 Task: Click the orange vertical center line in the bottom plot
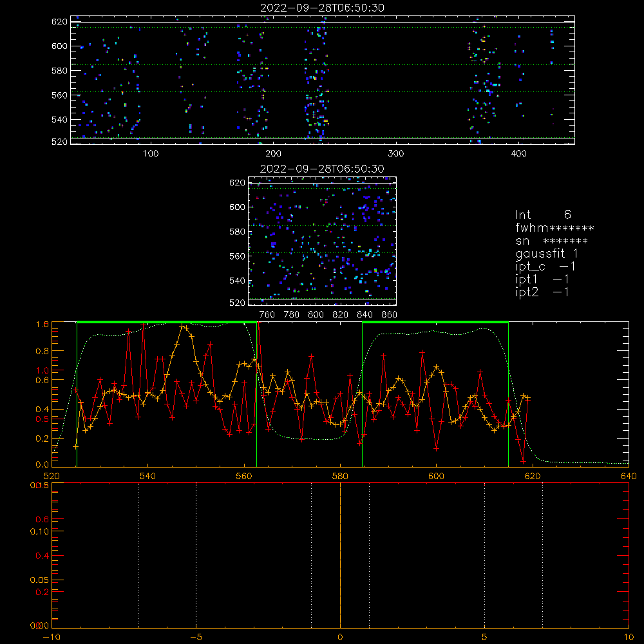(340, 556)
